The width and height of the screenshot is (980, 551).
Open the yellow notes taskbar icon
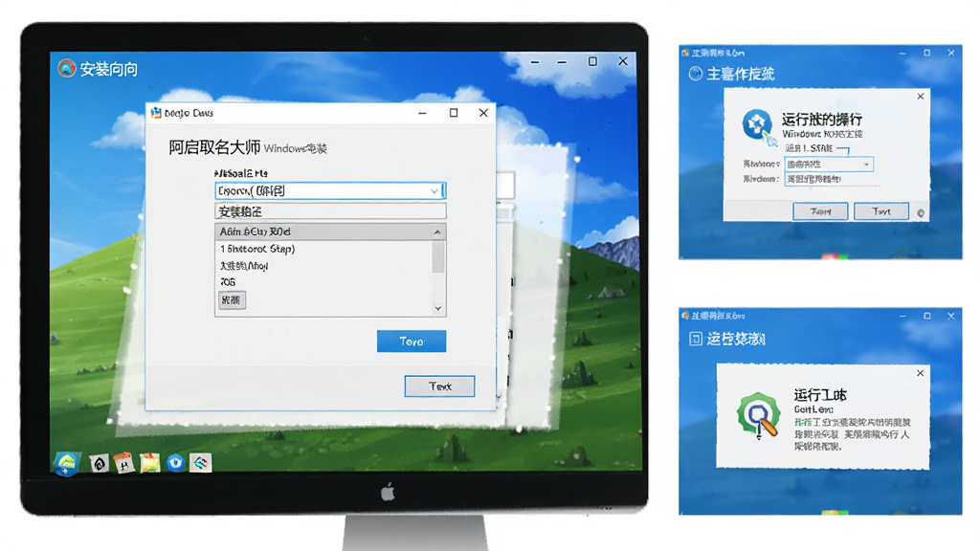(150, 463)
